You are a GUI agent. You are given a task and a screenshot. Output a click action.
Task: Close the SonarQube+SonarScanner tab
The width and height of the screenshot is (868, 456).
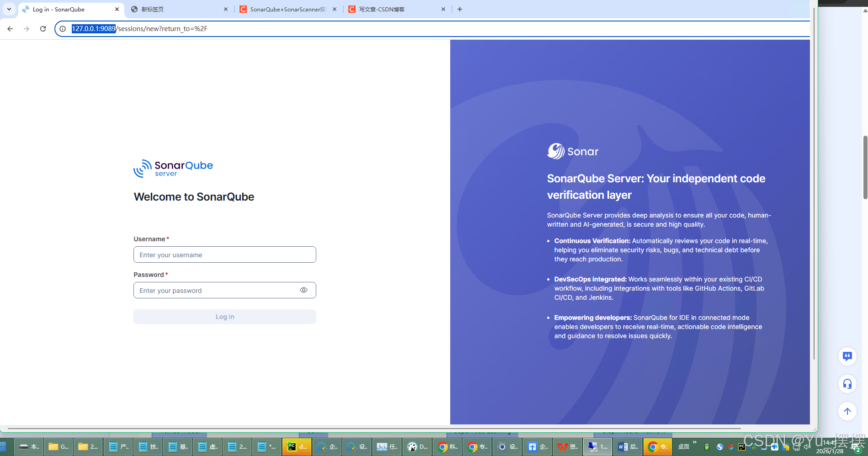point(335,9)
